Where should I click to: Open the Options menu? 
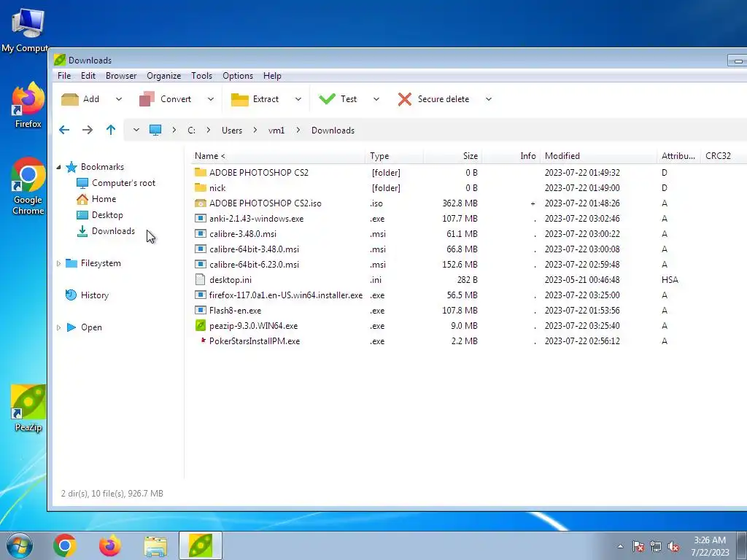[238, 76]
